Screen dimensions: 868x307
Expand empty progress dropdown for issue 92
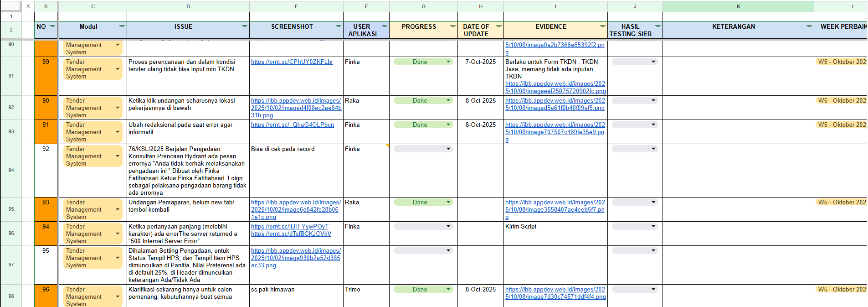448,149
